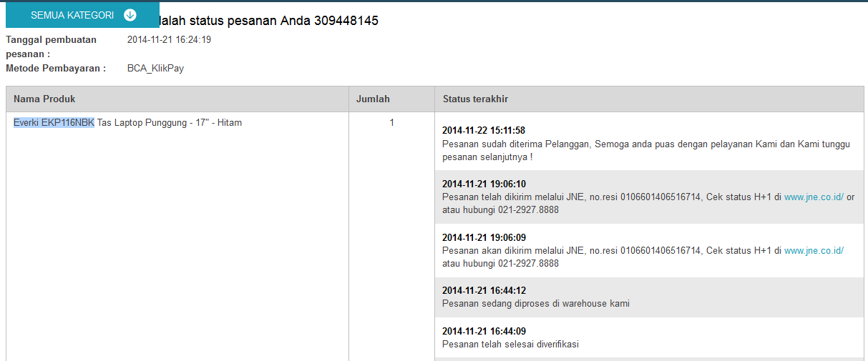Click the order creation date 2014-11-21 16:24:19
Viewport: 868px width, 361px height.
(x=169, y=40)
